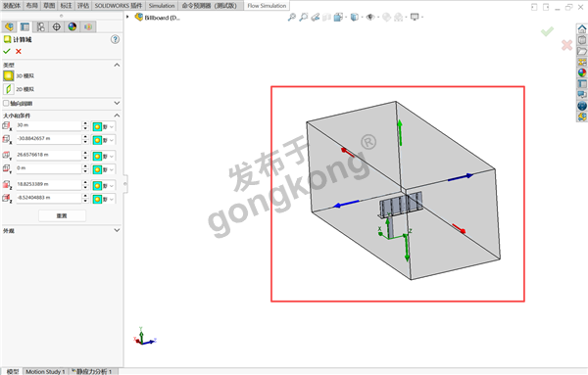This screenshot has width=588, height=375.
Task: Open the Motion Study 1 bottom tab
Action: tap(45, 372)
